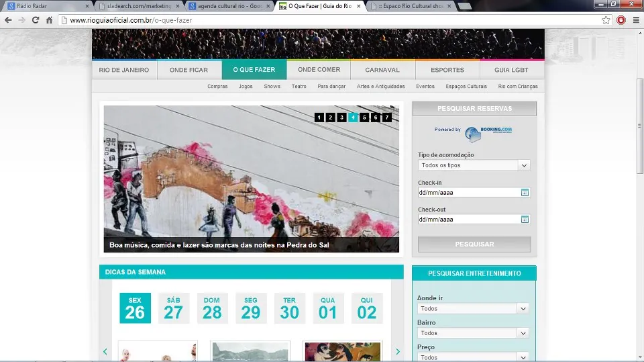Click the page vertical scrollbar thumb
This screenshot has height=362, width=644.
639,126
